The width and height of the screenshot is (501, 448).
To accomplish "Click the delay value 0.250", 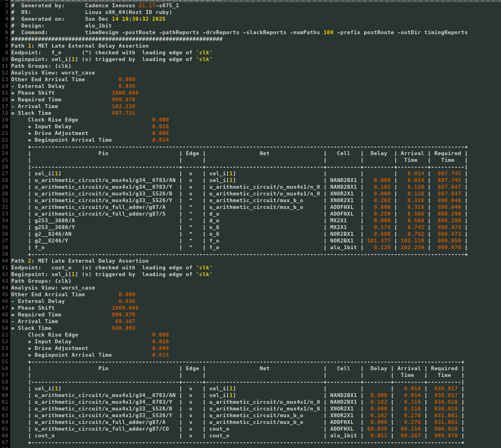I will coord(382,213).
